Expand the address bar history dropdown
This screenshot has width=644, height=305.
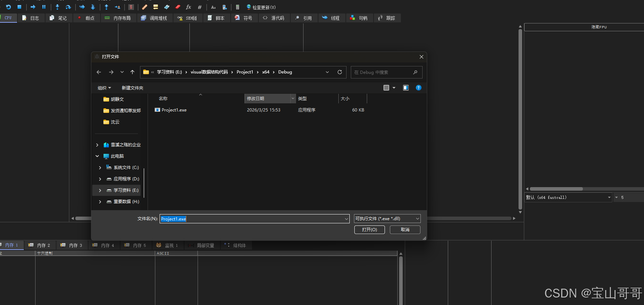[x=327, y=72]
